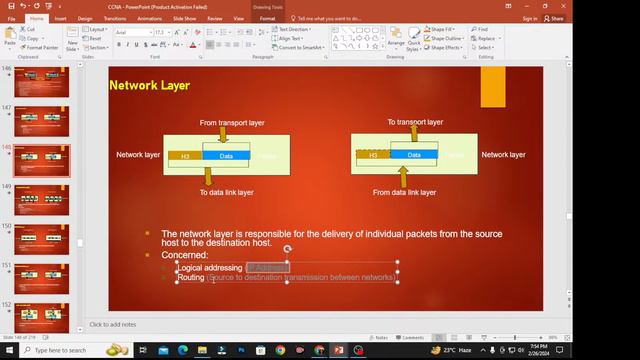Reset the slide layout
The image size is (640, 360).
pos(92,38)
